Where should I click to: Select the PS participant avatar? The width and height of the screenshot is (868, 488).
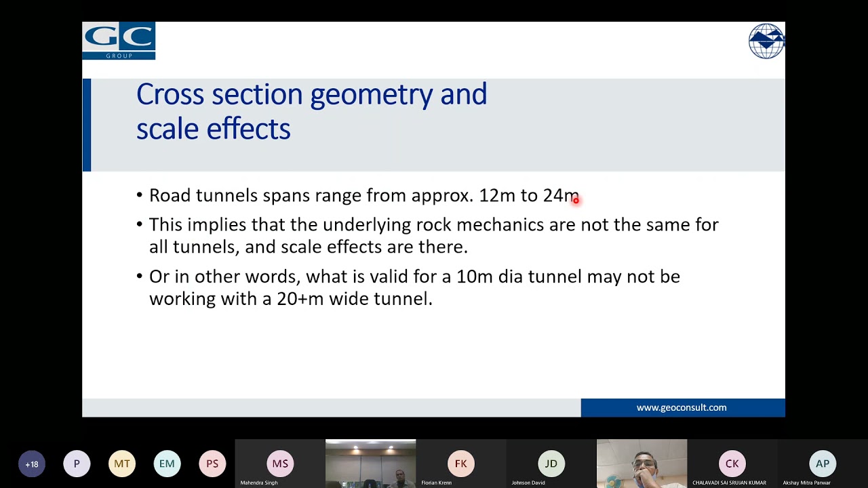pyautogui.click(x=212, y=464)
